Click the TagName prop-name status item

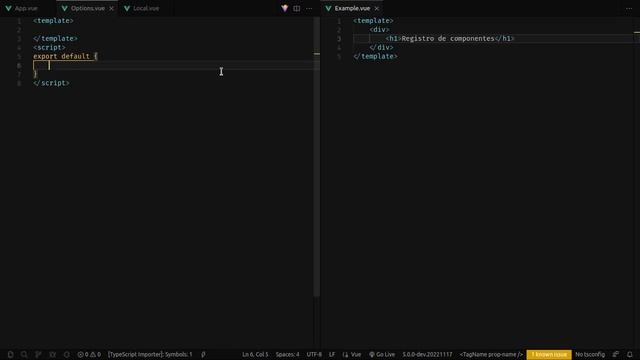point(491,354)
